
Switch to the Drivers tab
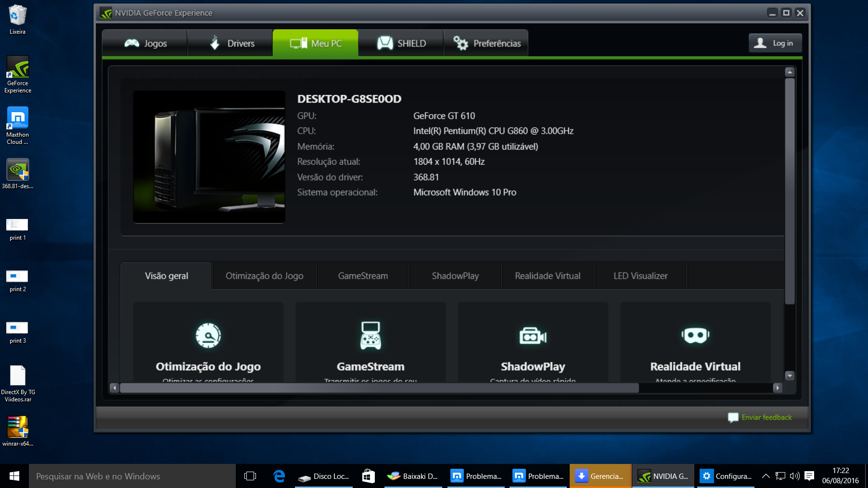[230, 43]
